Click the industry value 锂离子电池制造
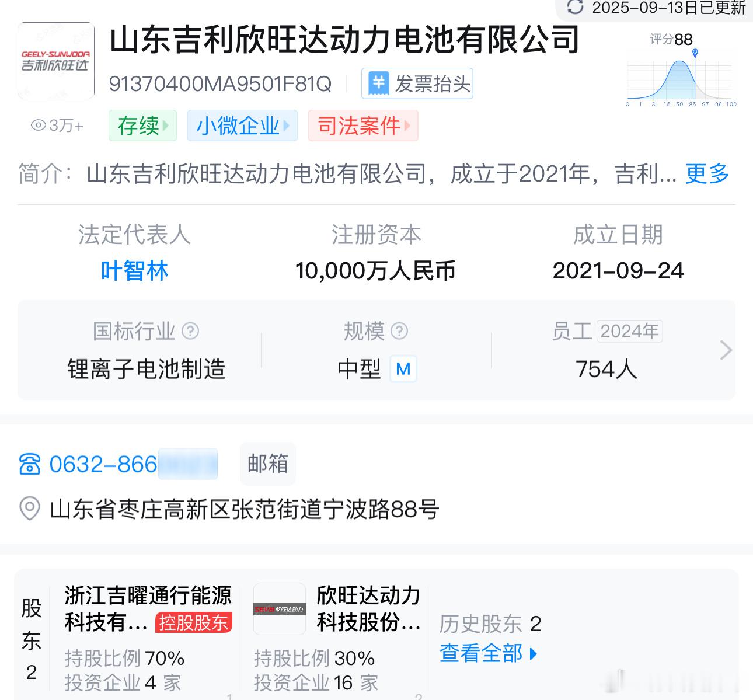The width and height of the screenshot is (753, 700). point(147,369)
